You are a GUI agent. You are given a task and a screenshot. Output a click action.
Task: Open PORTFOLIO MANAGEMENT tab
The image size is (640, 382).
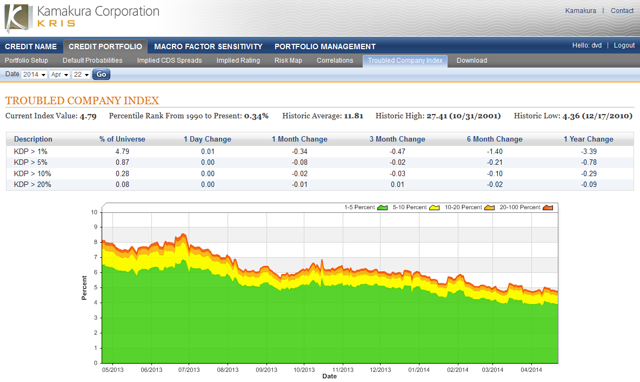325,47
